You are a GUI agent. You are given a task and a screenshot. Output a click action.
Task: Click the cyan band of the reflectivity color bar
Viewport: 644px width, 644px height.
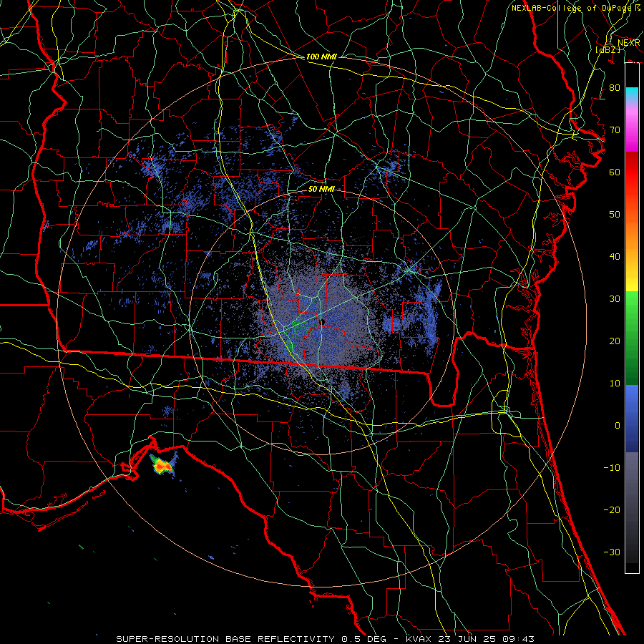point(632,93)
